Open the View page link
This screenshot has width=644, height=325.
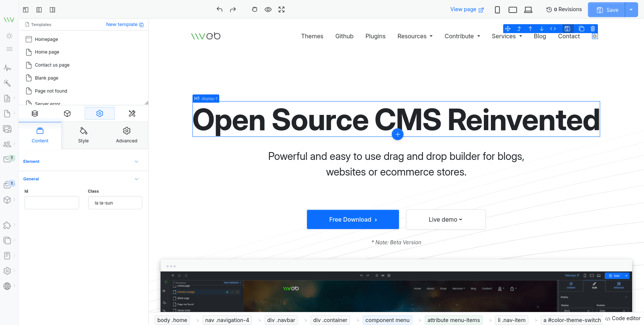point(467,9)
